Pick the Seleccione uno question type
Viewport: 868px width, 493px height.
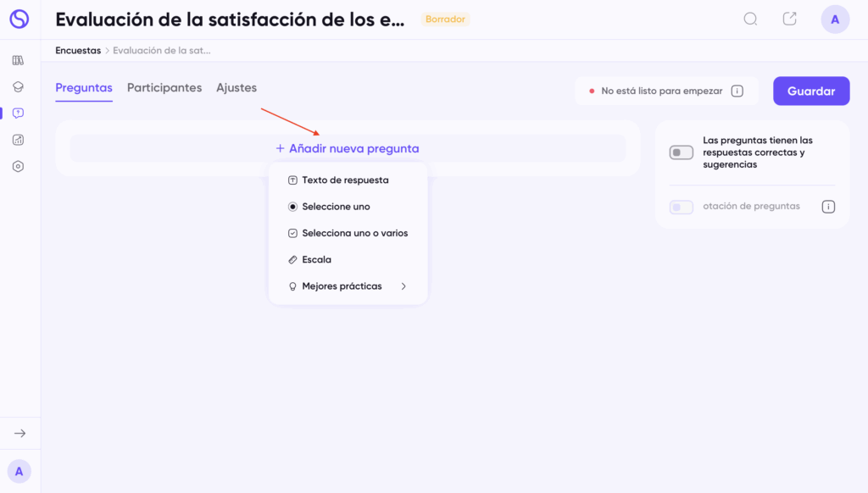336,207
